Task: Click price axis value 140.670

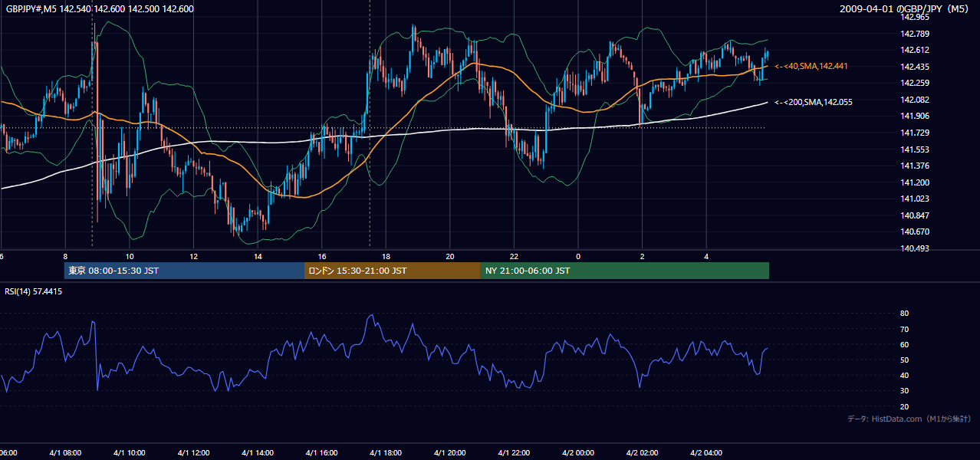Action: [914, 232]
